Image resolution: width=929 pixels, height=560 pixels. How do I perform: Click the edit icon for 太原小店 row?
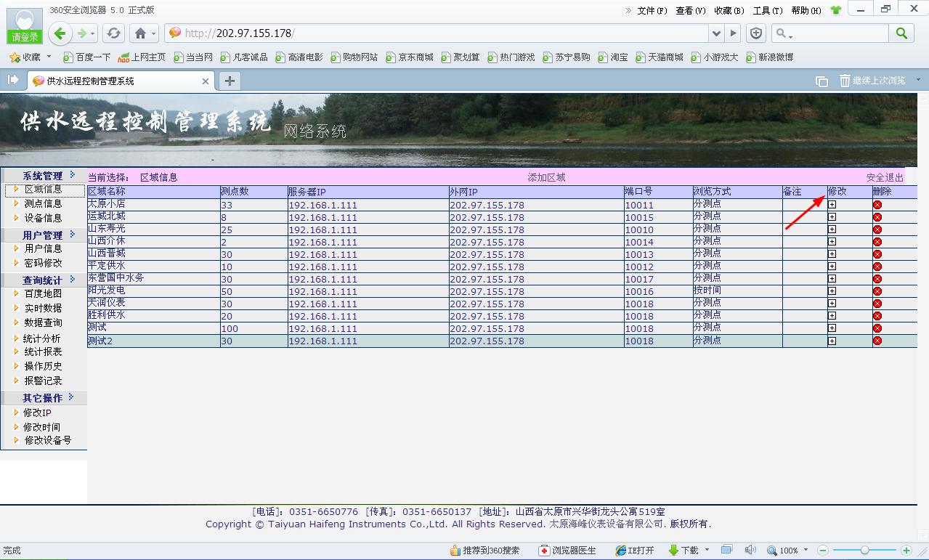pyautogui.click(x=832, y=205)
